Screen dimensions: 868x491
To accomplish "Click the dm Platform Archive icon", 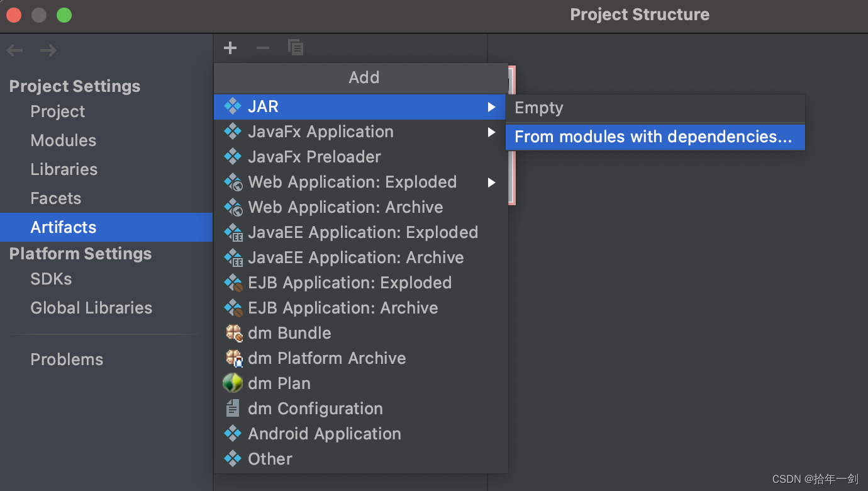I will 232,358.
